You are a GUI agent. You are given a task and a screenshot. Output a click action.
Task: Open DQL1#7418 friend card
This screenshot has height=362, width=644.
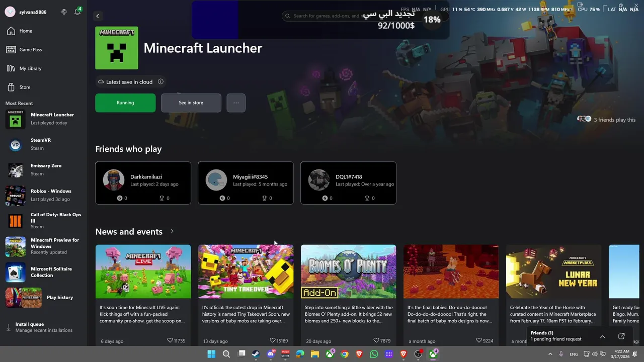point(348,183)
